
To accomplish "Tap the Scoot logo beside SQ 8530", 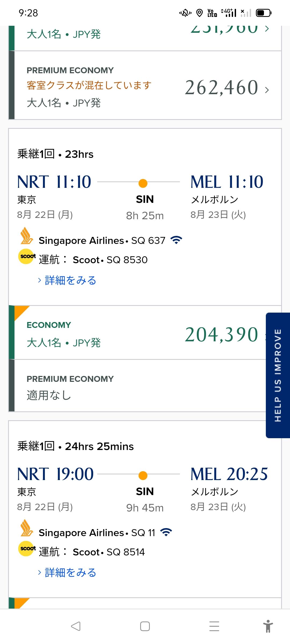I will tap(27, 257).
